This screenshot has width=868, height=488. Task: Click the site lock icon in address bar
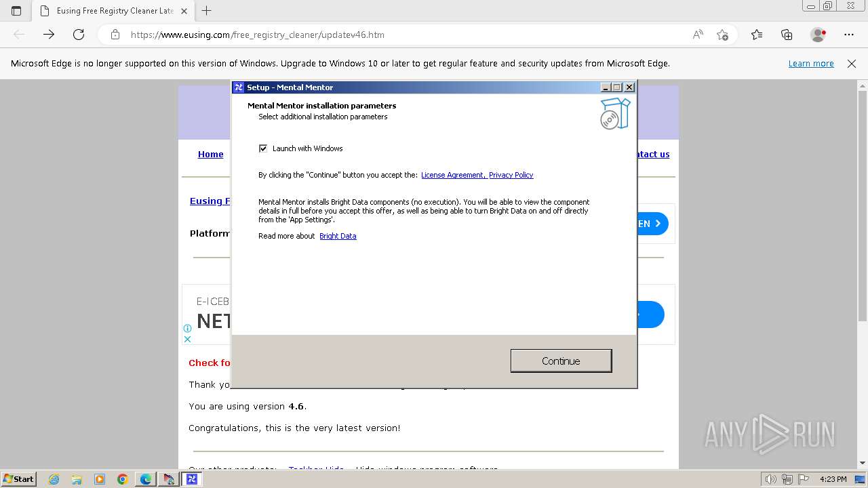coord(115,35)
